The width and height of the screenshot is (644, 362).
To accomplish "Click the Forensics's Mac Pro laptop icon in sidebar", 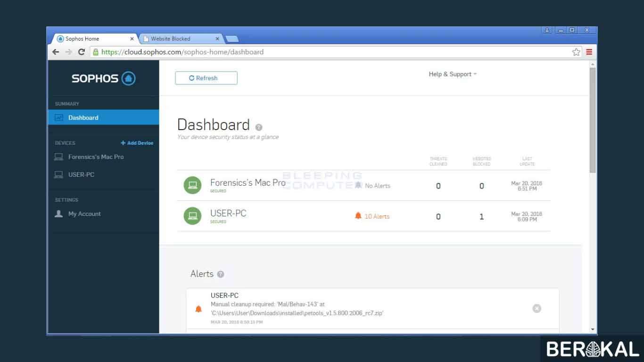I will point(58,157).
